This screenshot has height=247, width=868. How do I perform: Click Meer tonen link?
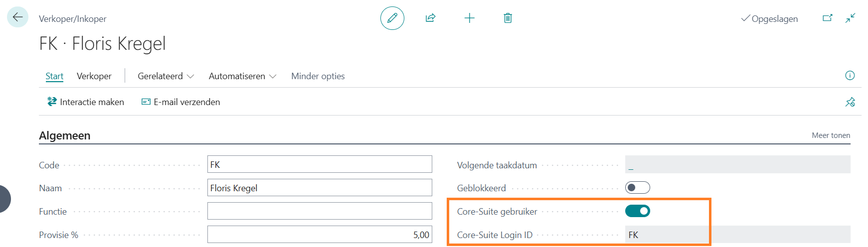[x=831, y=135]
